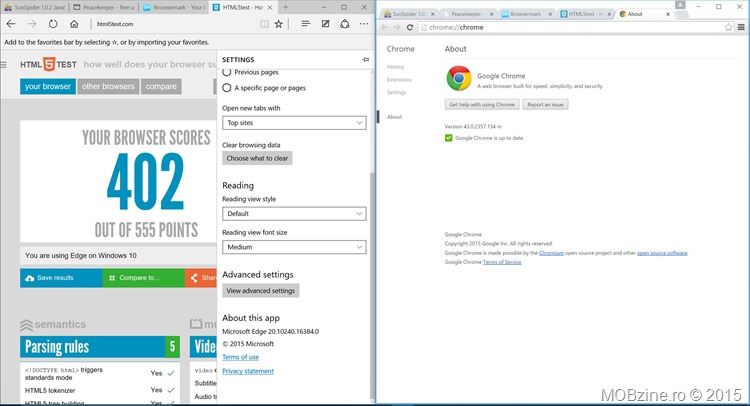This screenshot has width=750, height=406.
Task: Switch to Peacekeeper tab in Chrome
Action: pyautogui.click(x=466, y=14)
